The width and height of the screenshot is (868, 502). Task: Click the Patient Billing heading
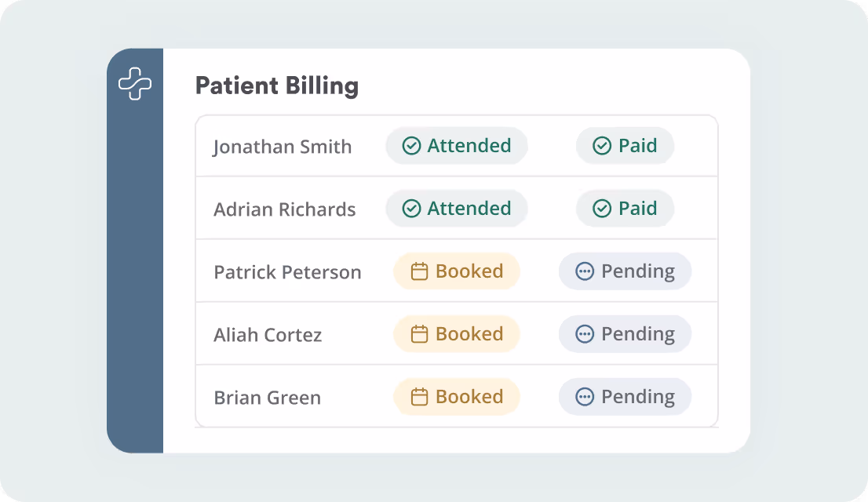[276, 85]
